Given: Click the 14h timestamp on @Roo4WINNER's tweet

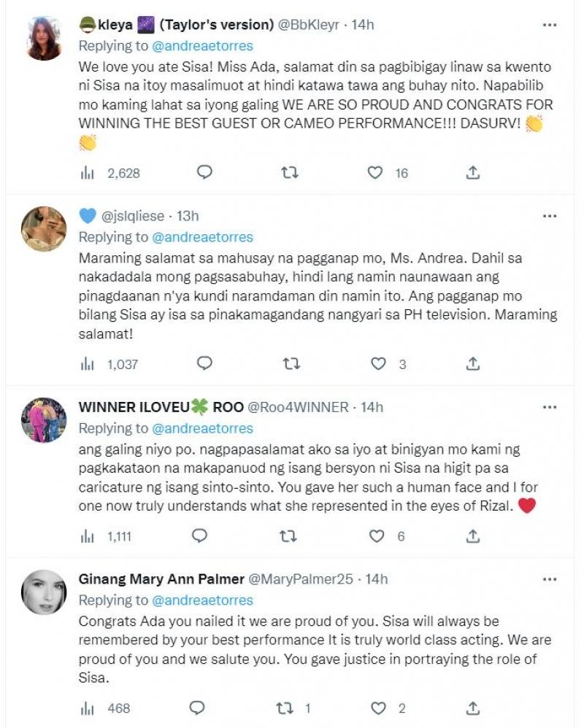Looking at the screenshot, I should pos(369,407).
